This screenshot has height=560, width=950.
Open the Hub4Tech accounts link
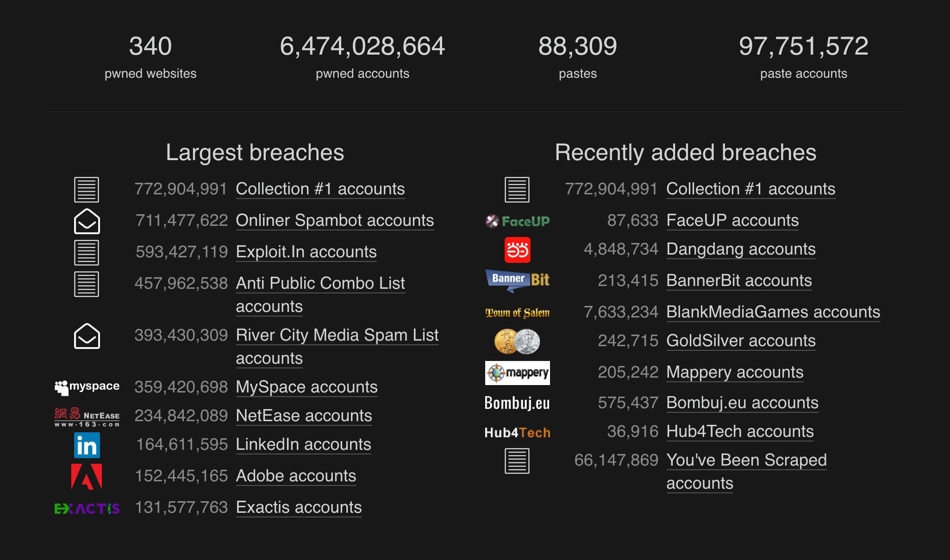(x=740, y=431)
